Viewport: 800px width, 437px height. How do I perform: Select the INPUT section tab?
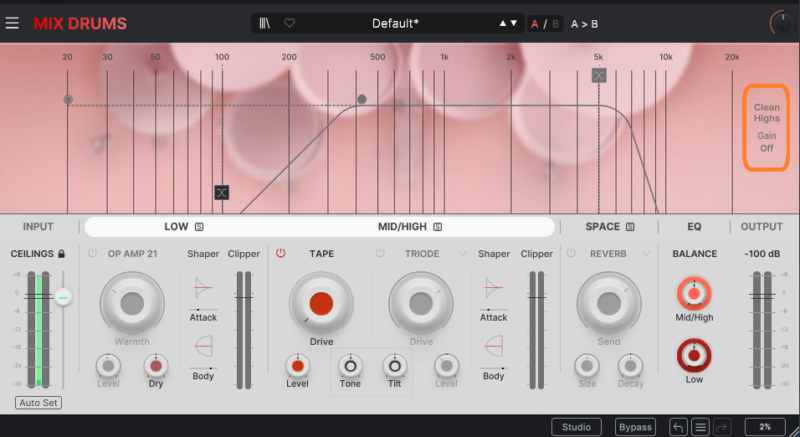pyautogui.click(x=38, y=227)
